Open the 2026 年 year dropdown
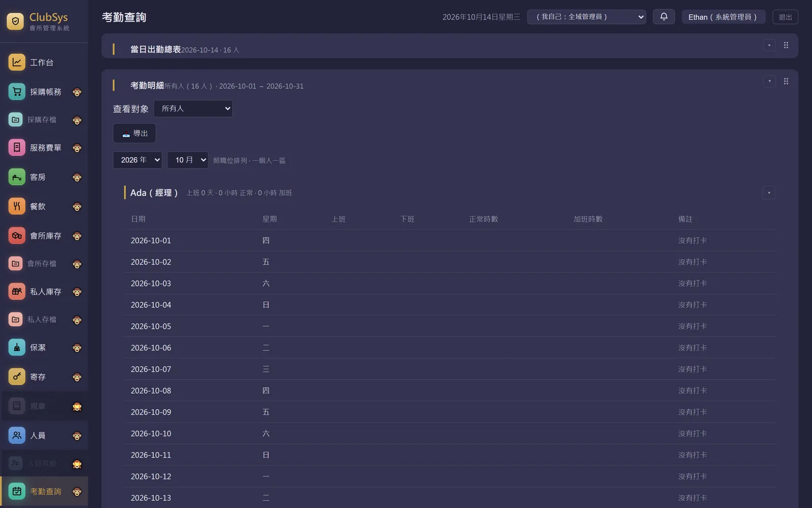812x508 pixels. pyautogui.click(x=138, y=160)
